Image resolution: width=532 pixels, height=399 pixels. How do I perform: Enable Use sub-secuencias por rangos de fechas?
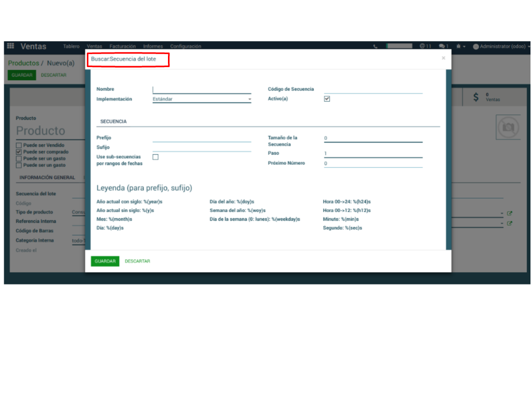155,157
